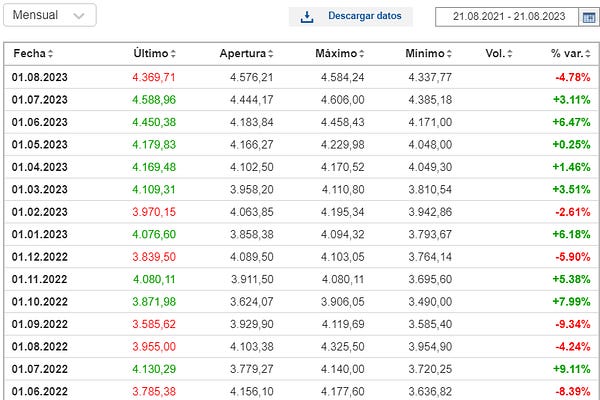Click the maximum value 4.325,50
The image size is (600, 400).
coord(342,347)
